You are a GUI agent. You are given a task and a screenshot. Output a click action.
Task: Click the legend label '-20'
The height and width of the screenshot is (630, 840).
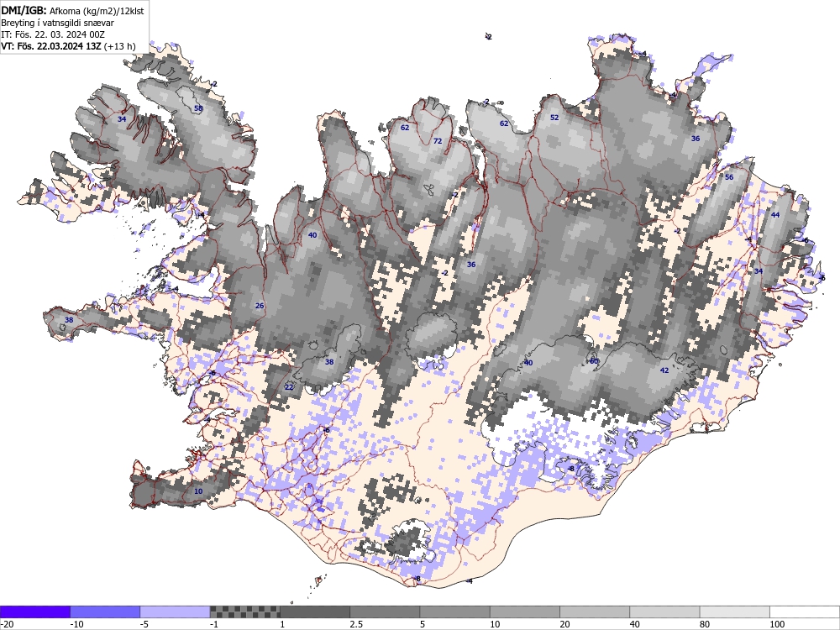pyautogui.click(x=7, y=624)
